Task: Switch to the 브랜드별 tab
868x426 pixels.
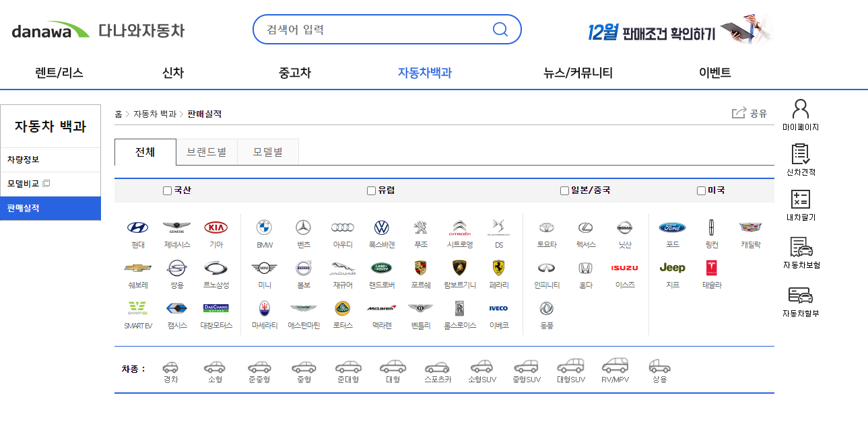Action: click(207, 152)
